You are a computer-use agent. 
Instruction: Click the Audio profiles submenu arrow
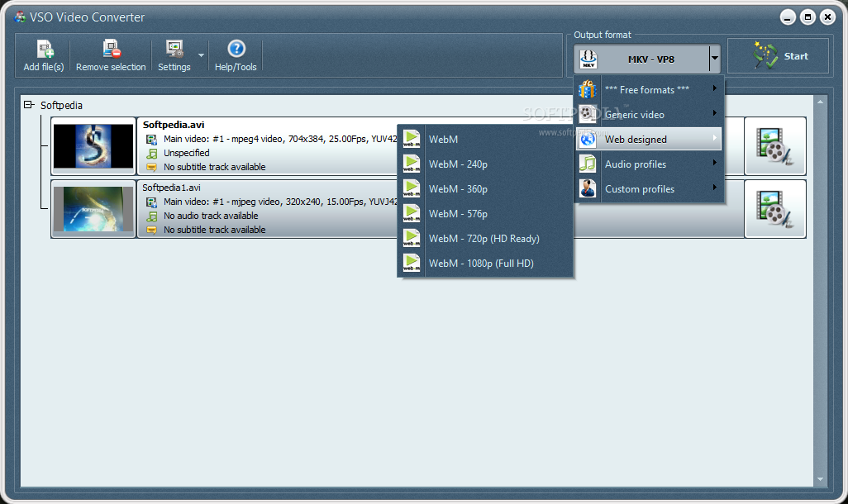point(715,163)
